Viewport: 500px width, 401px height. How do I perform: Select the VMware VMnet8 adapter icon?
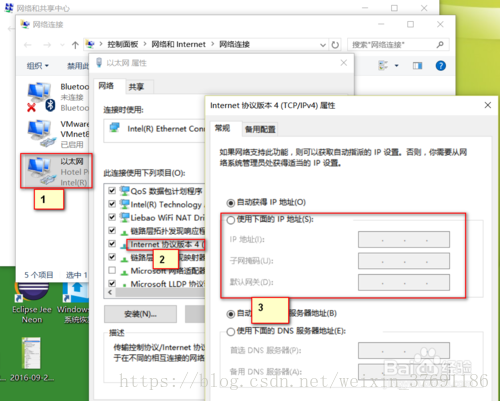point(40,133)
